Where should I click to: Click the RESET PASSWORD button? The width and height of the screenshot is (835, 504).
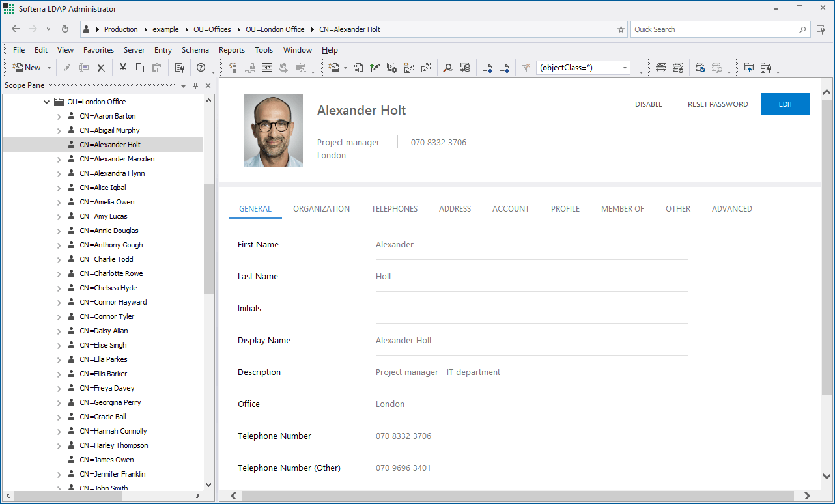[x=718, y=104]
